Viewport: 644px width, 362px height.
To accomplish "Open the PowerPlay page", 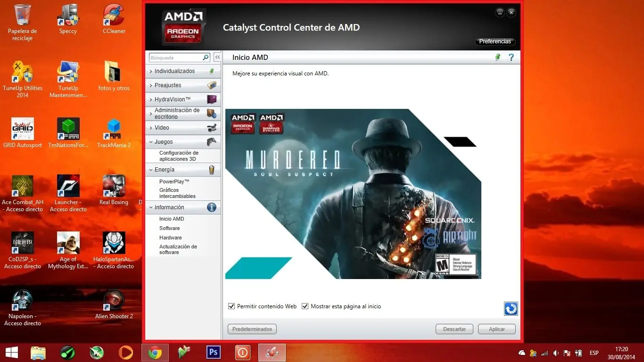I will click(174, 181).
